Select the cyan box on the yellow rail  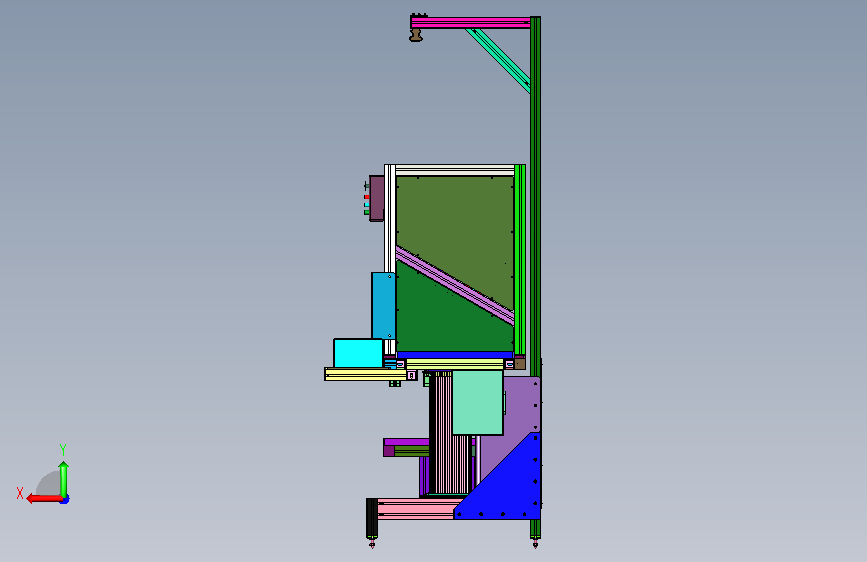358,353
